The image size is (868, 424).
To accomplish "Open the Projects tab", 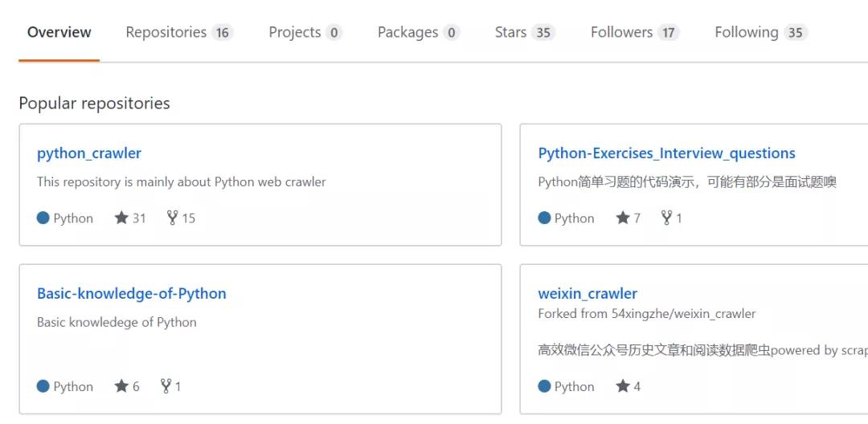I will point(294,32).
